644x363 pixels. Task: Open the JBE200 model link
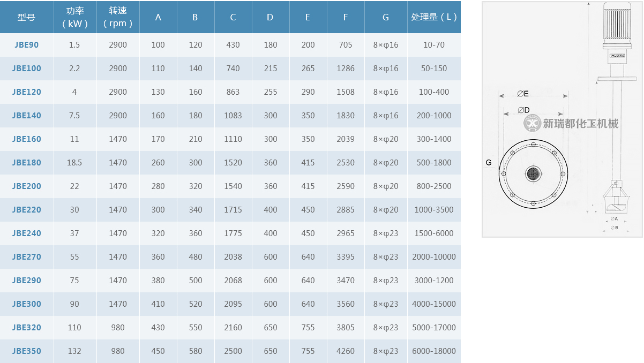point(26,186)
